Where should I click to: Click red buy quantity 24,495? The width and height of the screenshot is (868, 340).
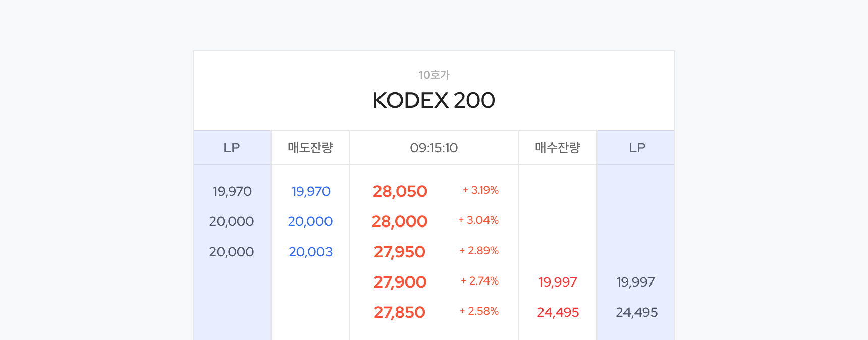click(558, 312)
